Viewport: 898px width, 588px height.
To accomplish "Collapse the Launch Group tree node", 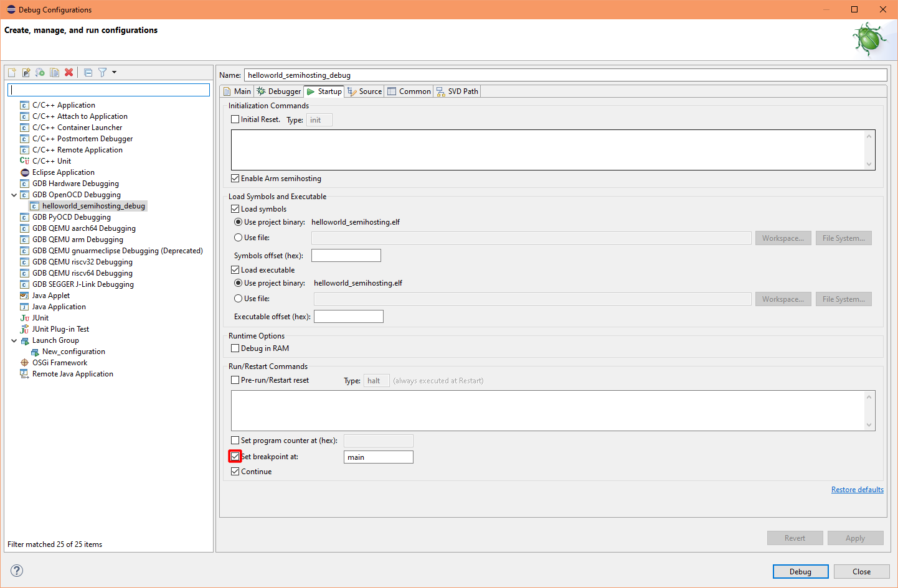I will coord(14,340).
